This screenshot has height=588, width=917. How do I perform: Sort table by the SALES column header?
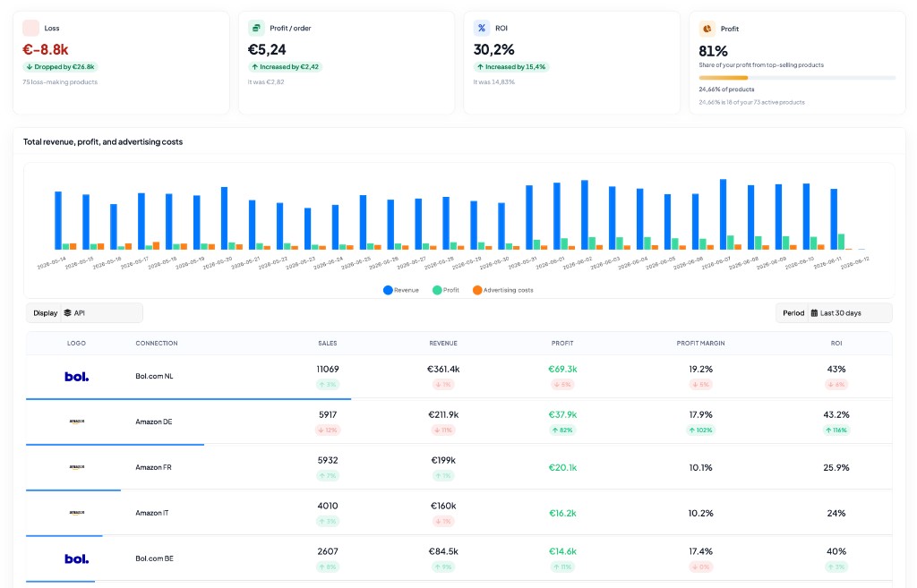(x=328, y=343)
